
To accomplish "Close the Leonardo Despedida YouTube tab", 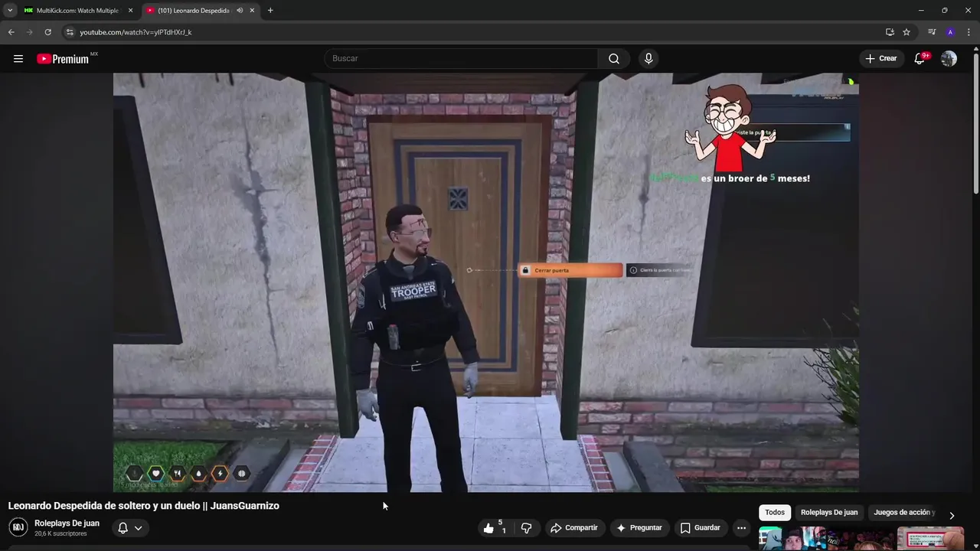I will 252,11.
